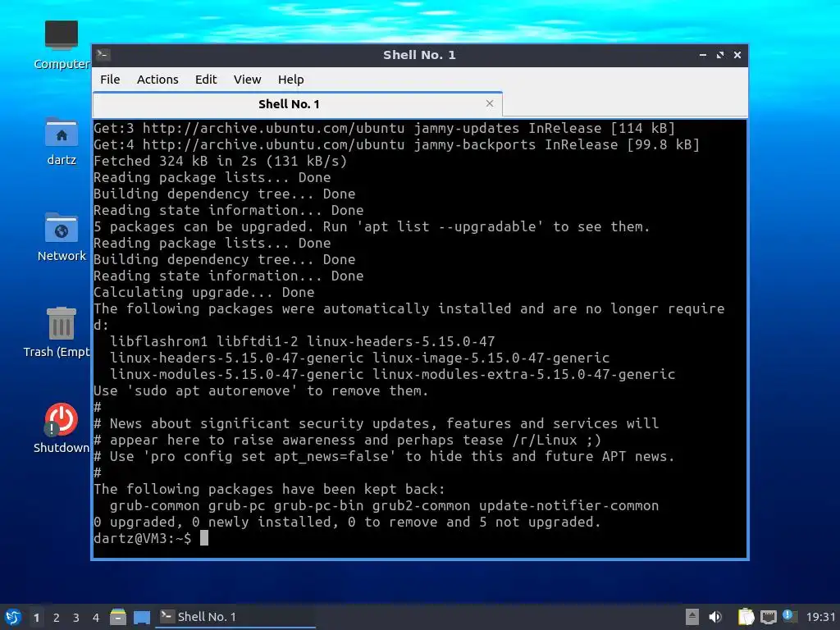Minimize the Shell No. 1 window

(703, 55)
